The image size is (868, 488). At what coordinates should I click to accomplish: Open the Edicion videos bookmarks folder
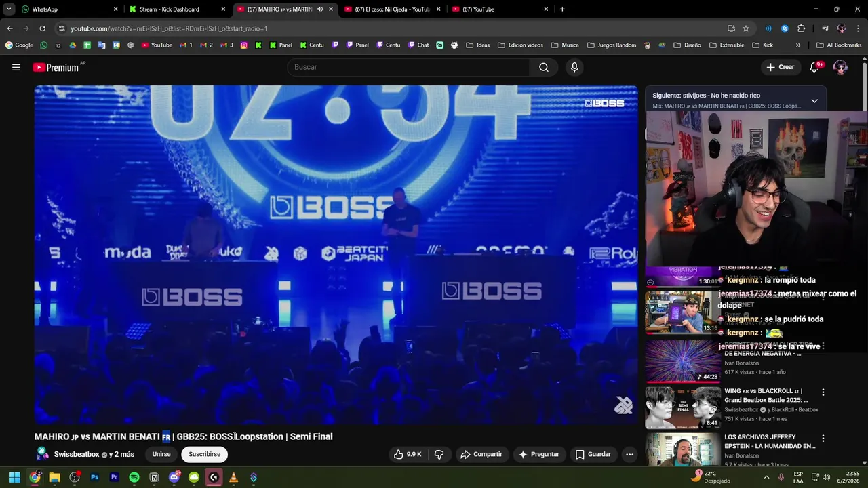point(520,45)
